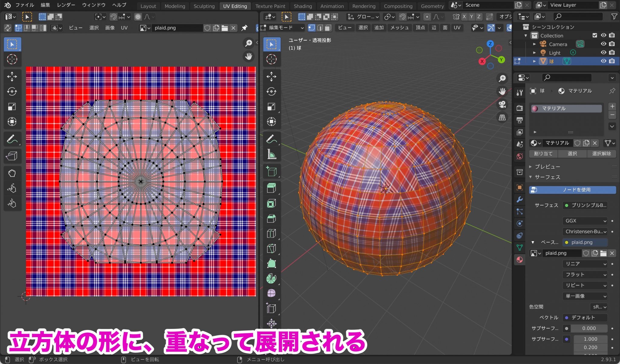Screen dimensions: 620x364
Task: Select the Move tool in the UV editor toolbar
Action: [x=12, y=77]
